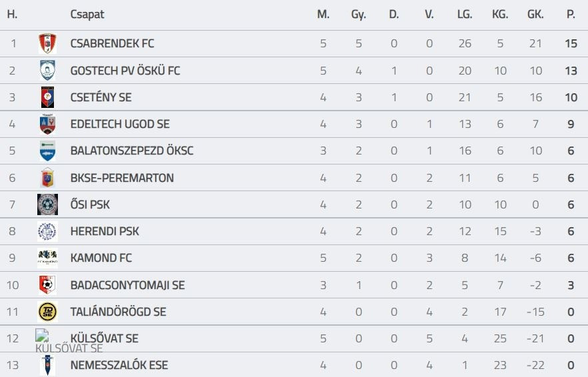The width and height of the screenshot is (588, 377).
Task: Open the GOSTECH PV ÖSKÜ FC link
Action: 125,71
